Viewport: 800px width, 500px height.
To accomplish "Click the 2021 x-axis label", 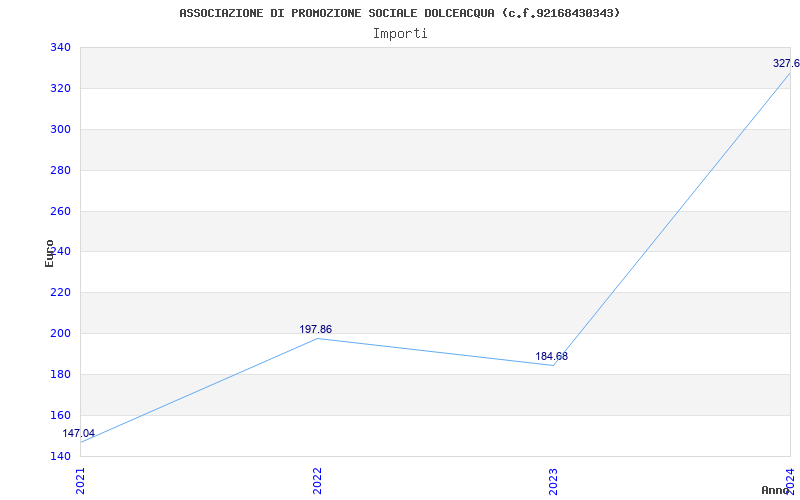I will 80,480.
